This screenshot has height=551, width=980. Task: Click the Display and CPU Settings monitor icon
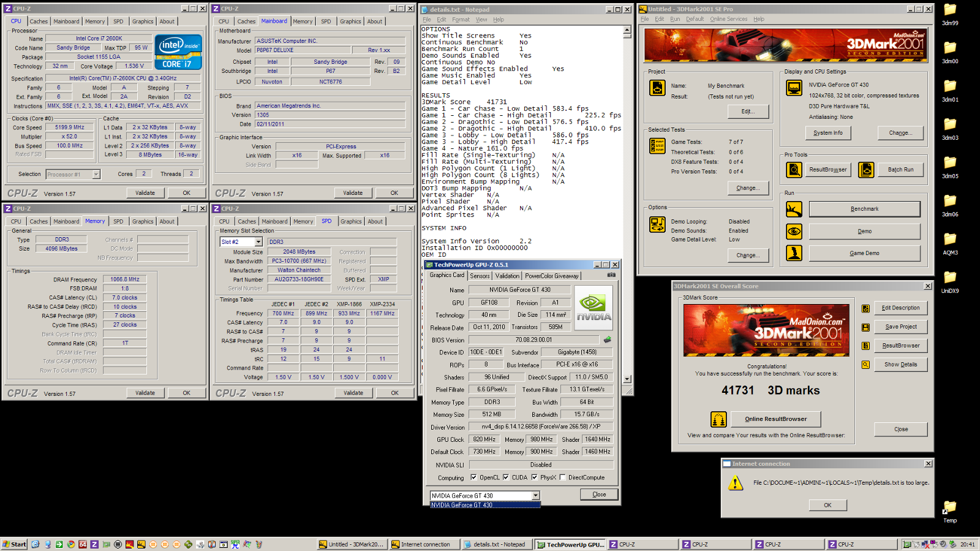[x=794, y=88]
